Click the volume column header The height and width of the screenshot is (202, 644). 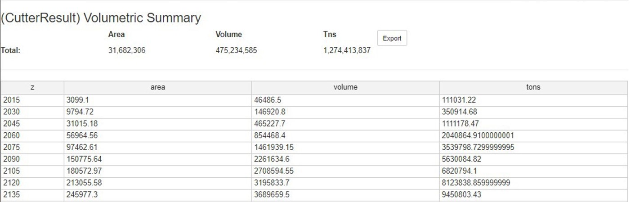[345, 88]
